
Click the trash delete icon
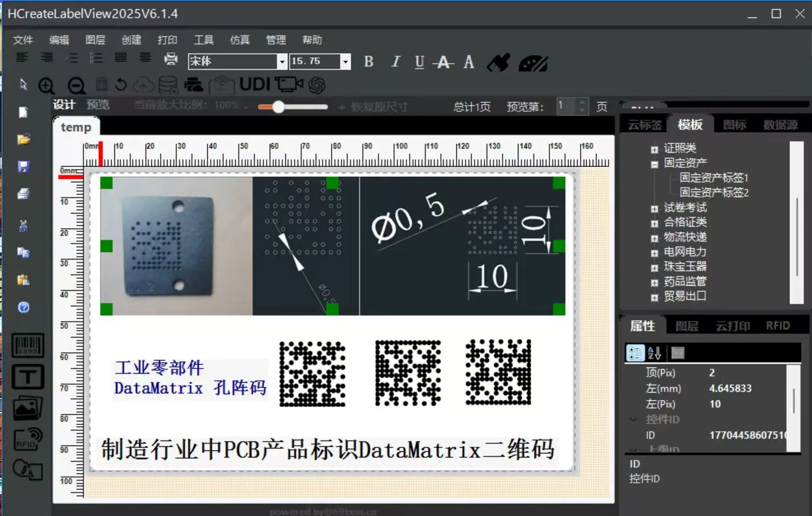pos(101,84)
